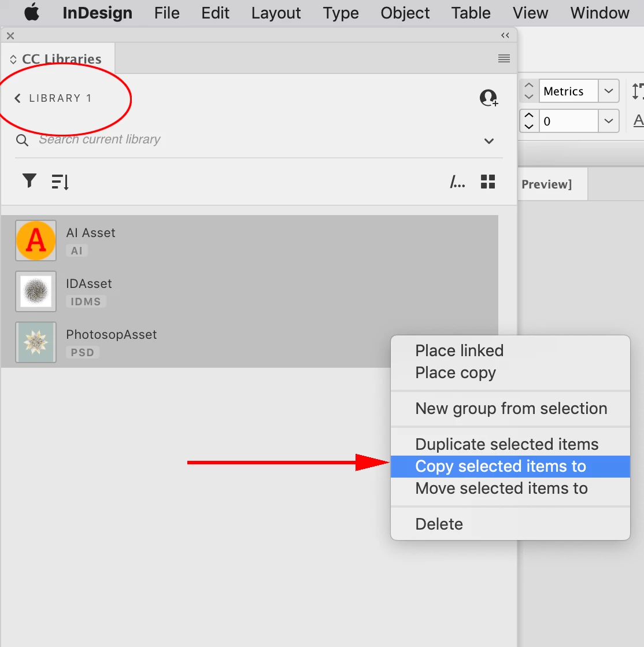
Task: Open the library filter options
Action: (29, 181)
